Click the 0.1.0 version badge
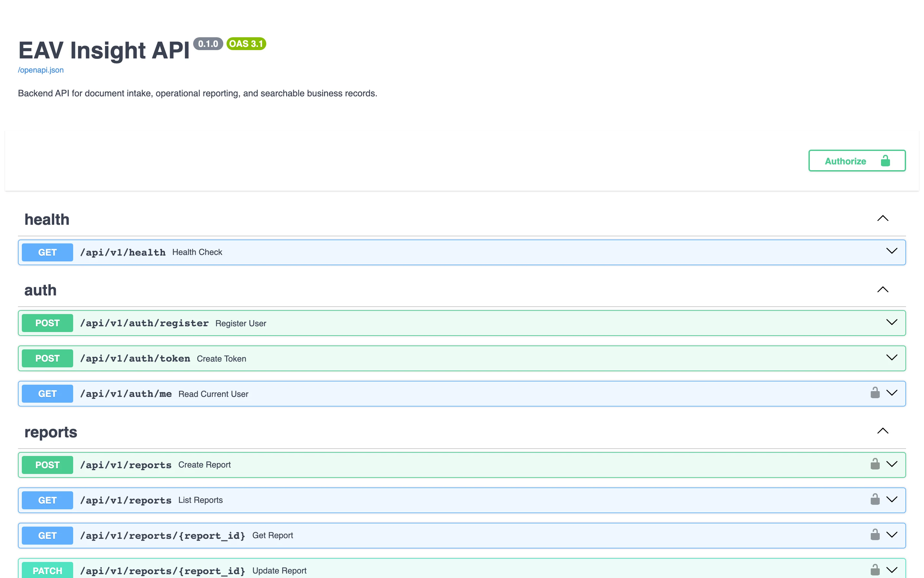The image size is (924, 578). click(x=208, y=44)
